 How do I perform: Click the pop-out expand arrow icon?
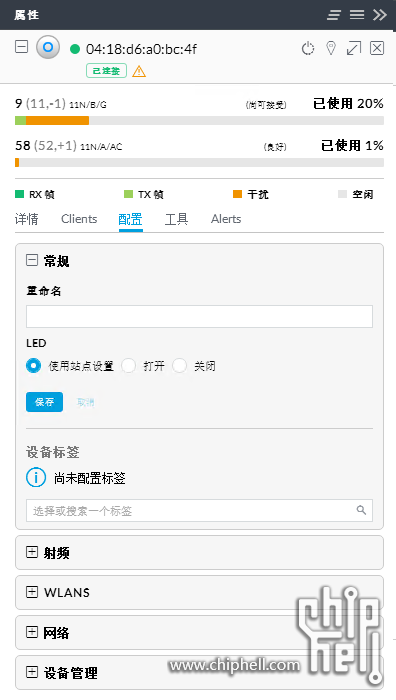[354, 48]
